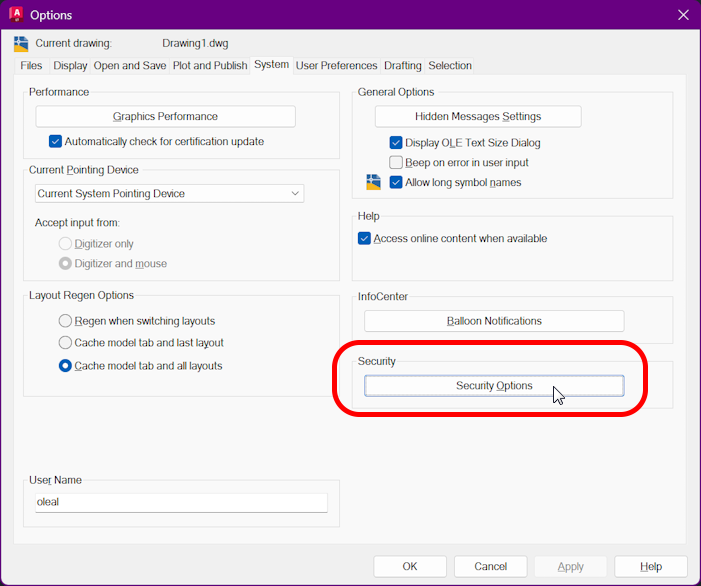Enable Beep on error in user input
The image size is (701, 586).
point(396,163)
